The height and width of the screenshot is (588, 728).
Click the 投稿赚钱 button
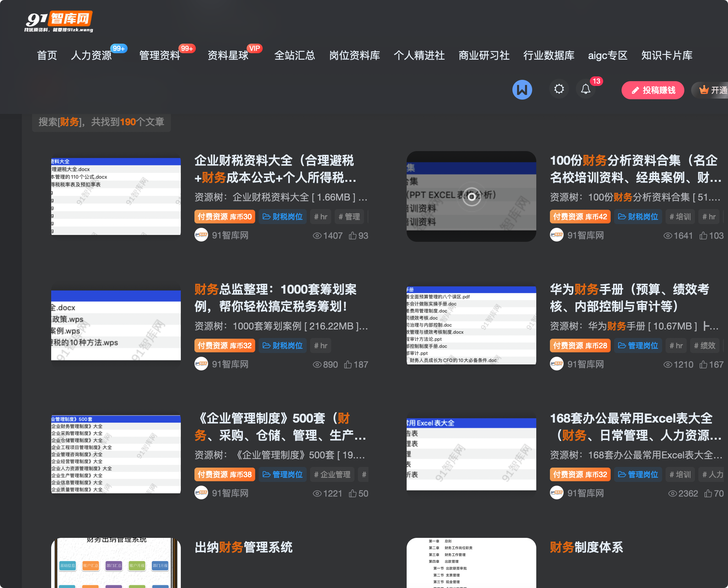(653, 90)
